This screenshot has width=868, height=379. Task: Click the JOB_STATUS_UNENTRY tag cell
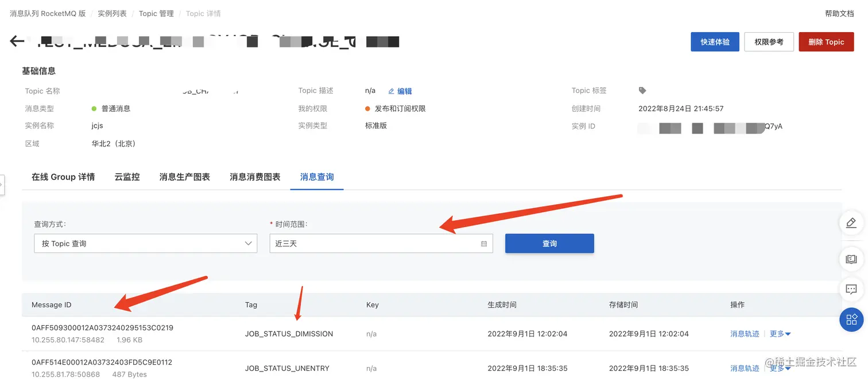click(287, 368)
